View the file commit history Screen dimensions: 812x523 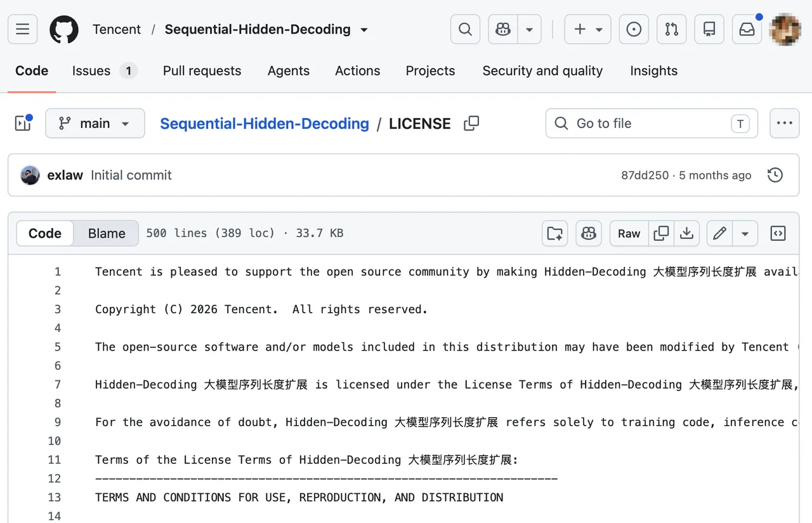(775, 176)
